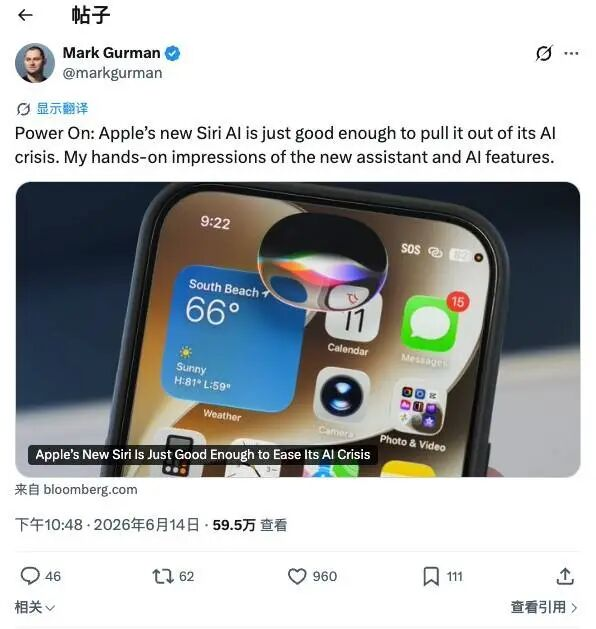
Task: Share the post using upload icon
Action: [565, 576]
